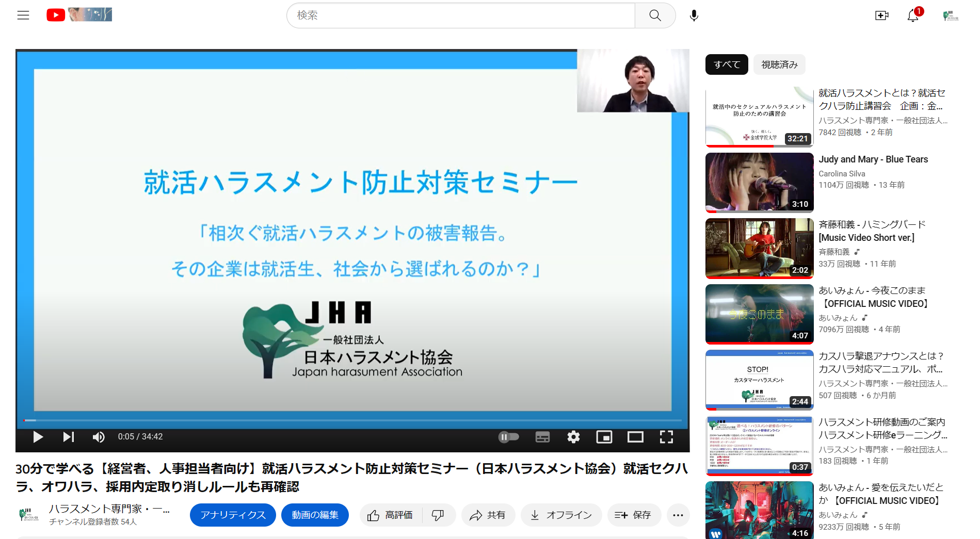Open the more actions ellipsis menu
Viewport: 980px width, 539px height.
pos(678,515)
